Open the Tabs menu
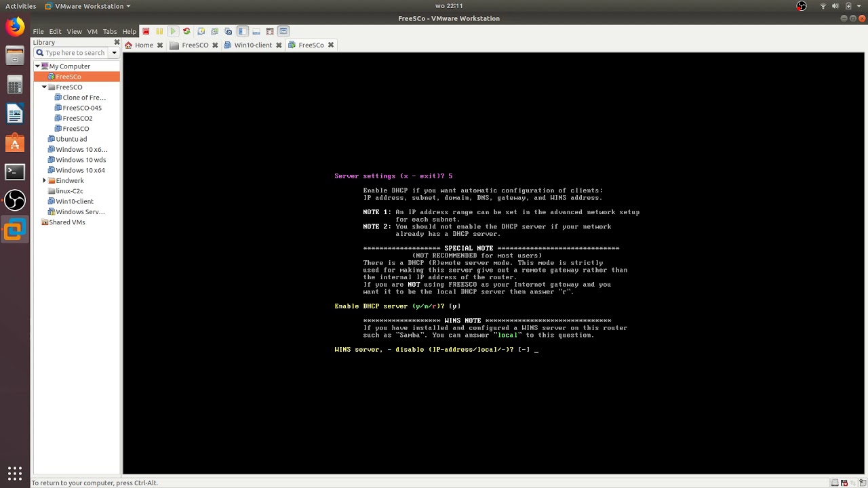Viewport: 868px width, 488px height. [110, 31]
